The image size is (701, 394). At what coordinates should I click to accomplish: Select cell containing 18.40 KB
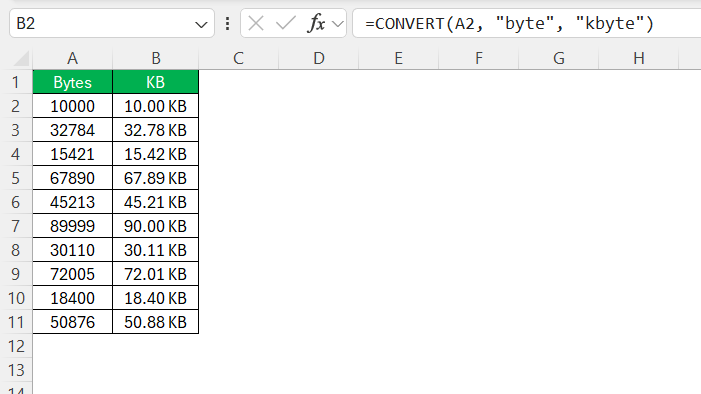(156, 298)
